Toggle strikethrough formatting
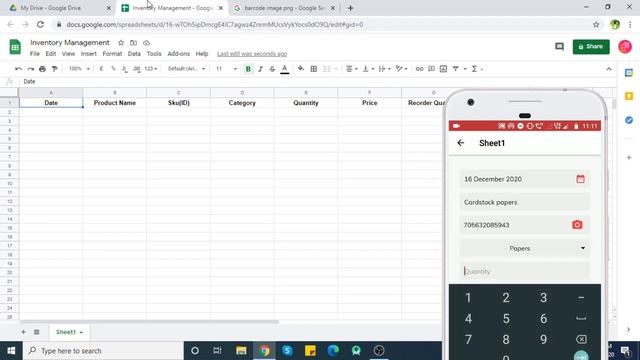Viewport: 640px width, 360px height. click(x=272, y=69)
